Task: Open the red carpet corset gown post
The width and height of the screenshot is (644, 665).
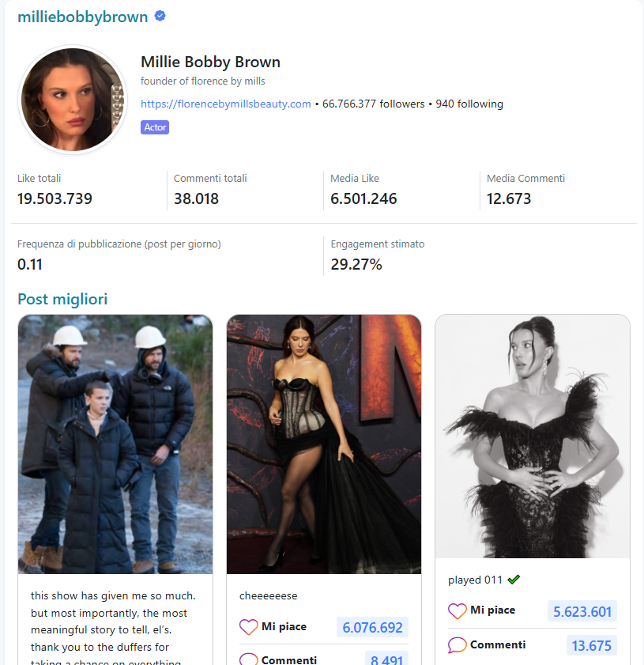Action: tap(324, 444)
